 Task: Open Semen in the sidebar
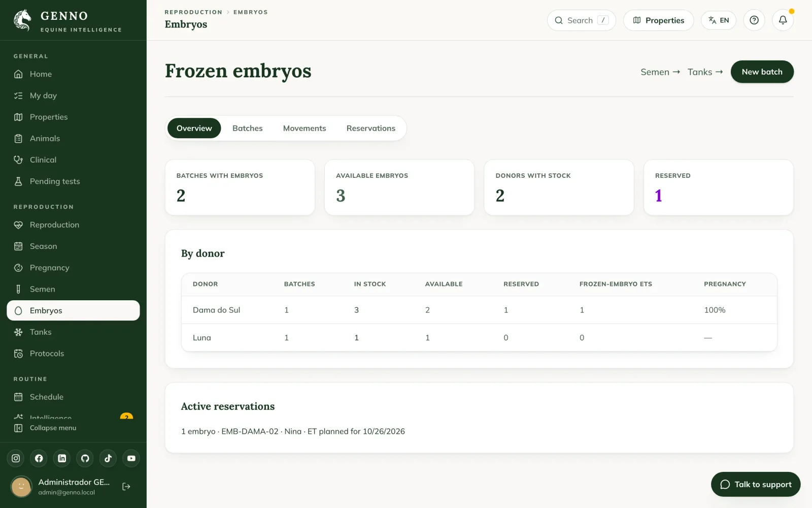[x=73, y=289]
